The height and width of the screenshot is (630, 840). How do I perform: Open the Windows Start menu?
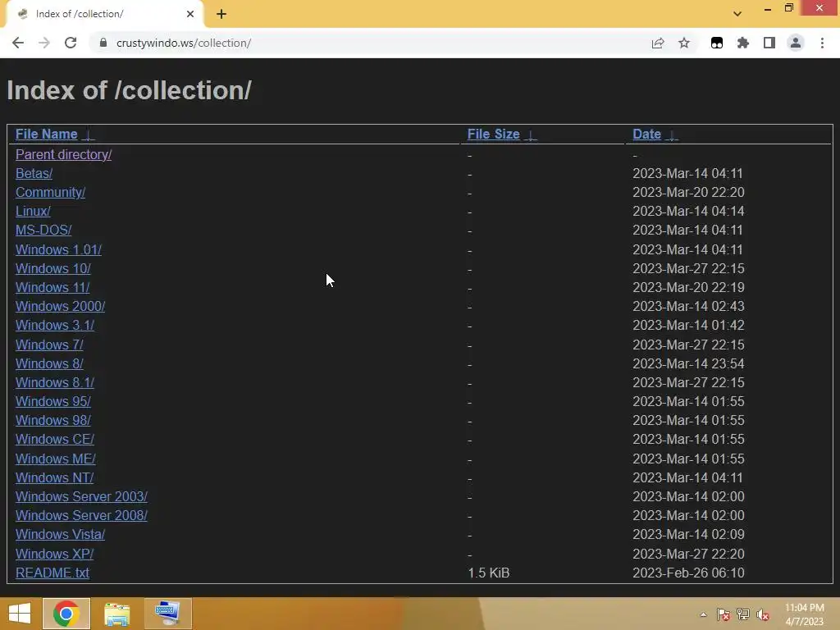point(20,614)
